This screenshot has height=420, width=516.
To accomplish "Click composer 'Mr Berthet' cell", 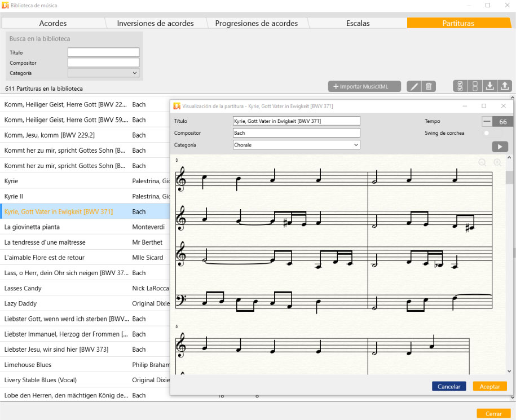I will (x=147, y=242).
